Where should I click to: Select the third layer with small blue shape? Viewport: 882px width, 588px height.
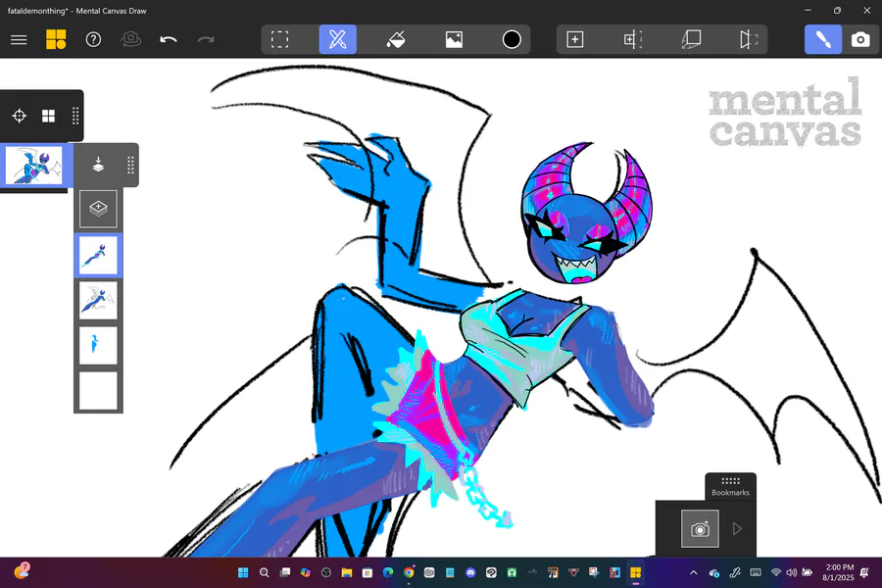(98, 346)
